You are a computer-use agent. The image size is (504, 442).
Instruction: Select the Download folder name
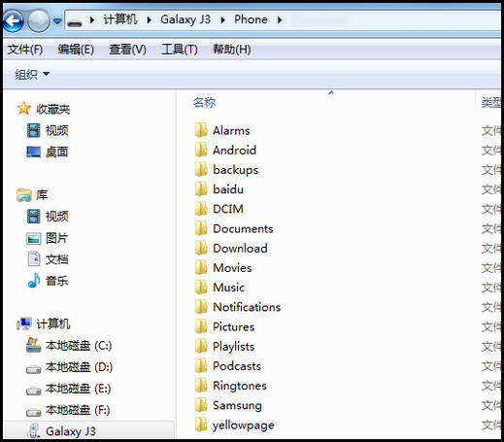pos(240,249)
